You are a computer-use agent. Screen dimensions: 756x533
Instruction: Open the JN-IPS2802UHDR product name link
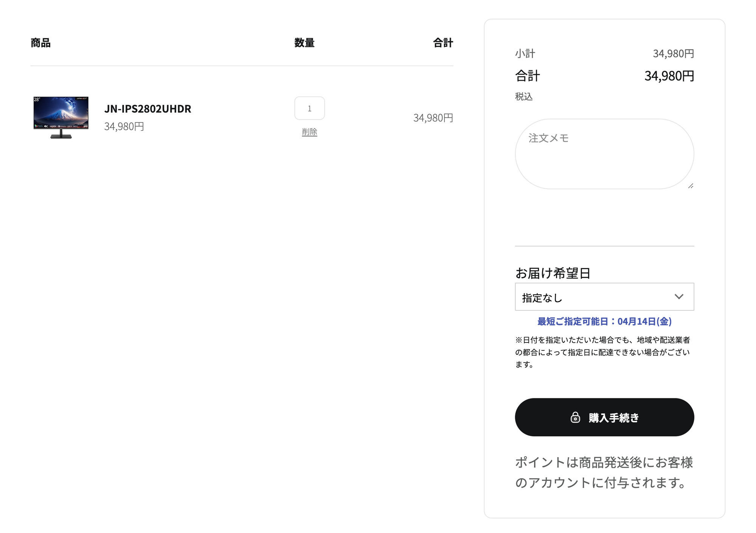[x=148, y=109]
